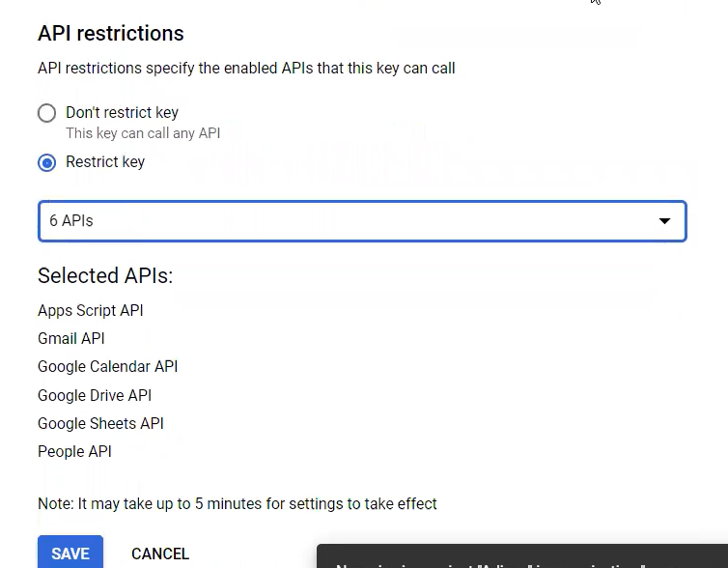This screenshot has width=728, height=568.
Task: Cancel the API key changes
Action: [x=160, y=554]
